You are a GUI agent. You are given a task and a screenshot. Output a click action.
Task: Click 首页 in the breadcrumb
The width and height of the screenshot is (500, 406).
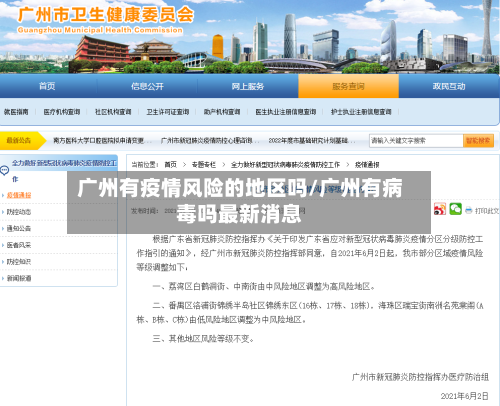[x=171, y=164]
